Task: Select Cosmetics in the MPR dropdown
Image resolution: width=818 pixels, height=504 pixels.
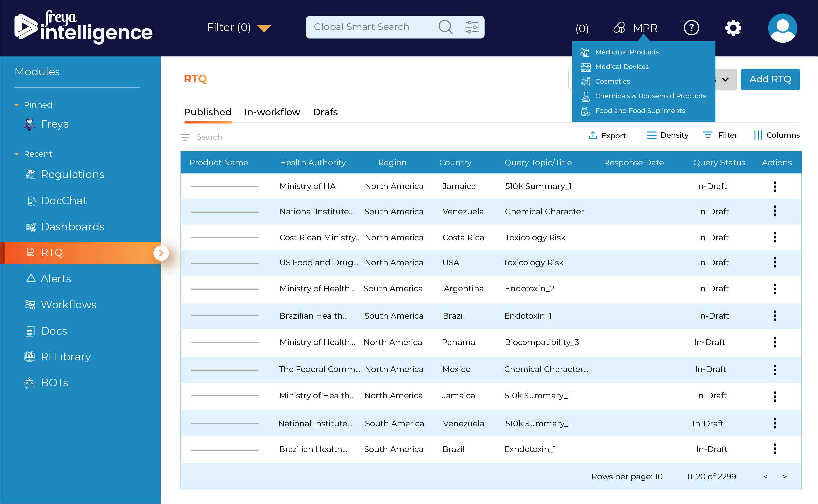Action: pyautogui.click(x=612, y=81)
